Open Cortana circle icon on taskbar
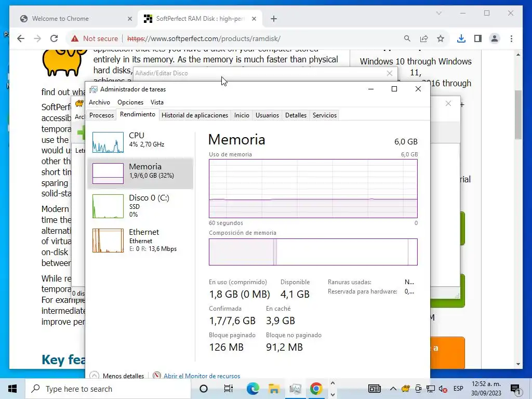This screenshot has height=399, width=532. [x=204, y=389]
